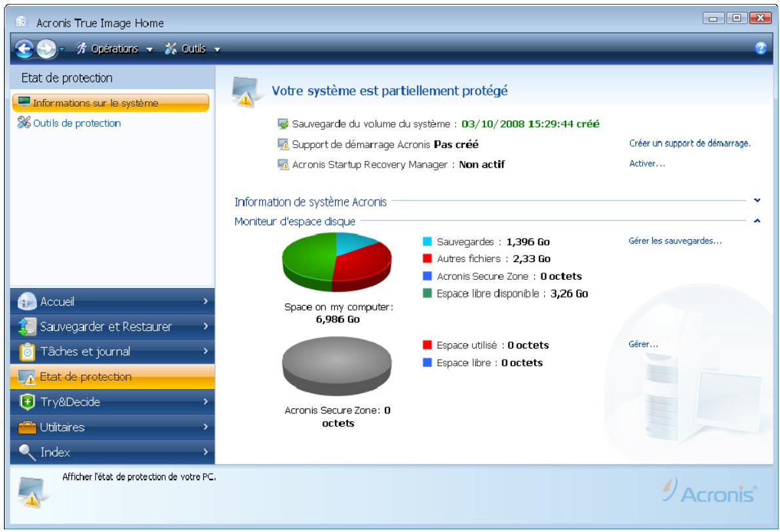This screenshot has height=532, width=780.
Task: Click the Sauvegarde du volume status icon
Action: (283, 124)
